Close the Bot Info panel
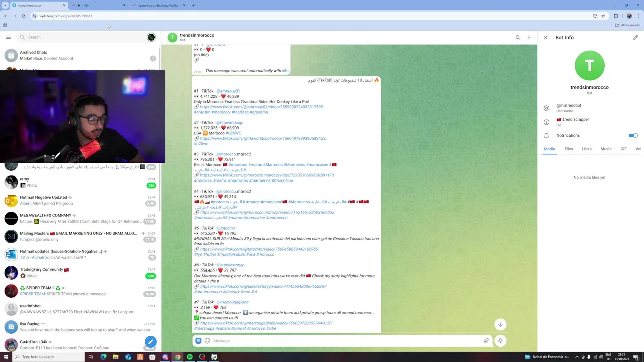This screenshot has width=644, height=362. point(546,37)
